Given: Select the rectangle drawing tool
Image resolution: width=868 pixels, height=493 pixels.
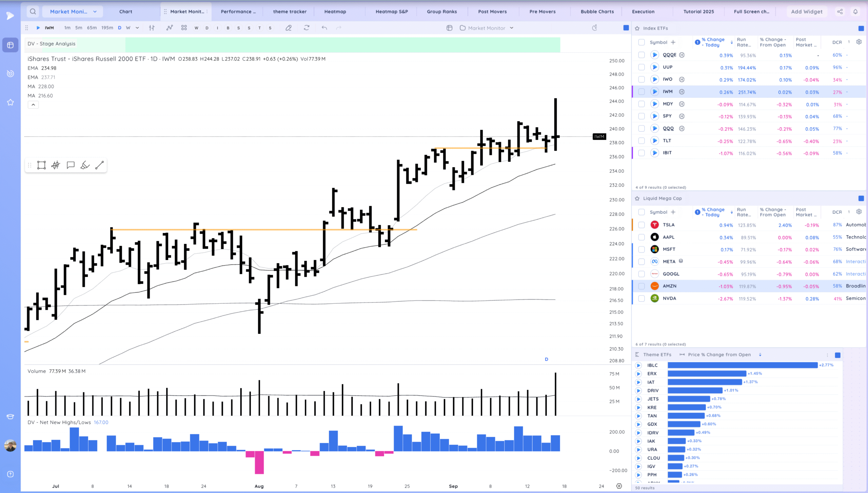Looking at the screenshot, I should pyautogui.click(x=41, y=165).
